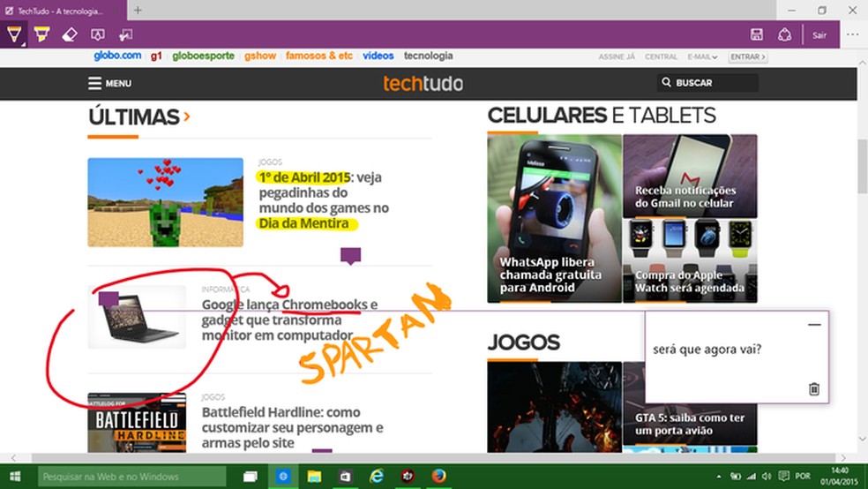Select the Clip tool

(x=125, y=35)
